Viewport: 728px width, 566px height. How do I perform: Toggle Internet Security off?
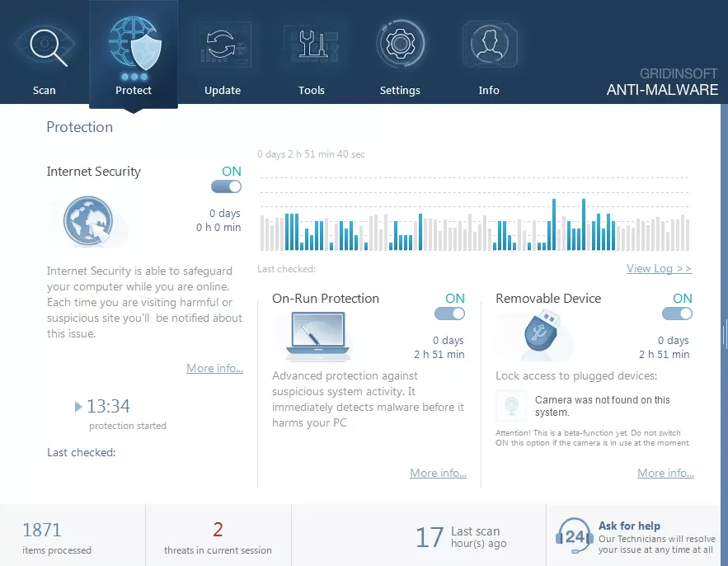point(225,186)
